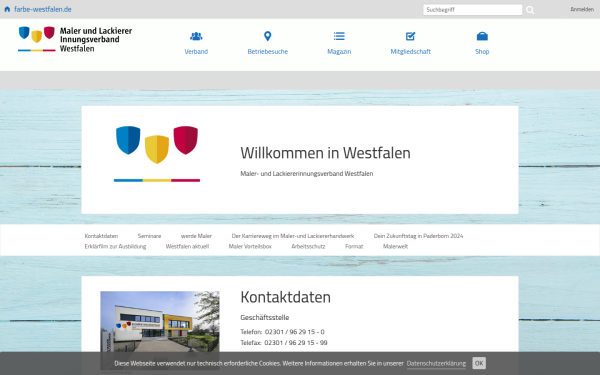
Task: Open the Westfalen aktuell link
Action: click(x=187, y=246)
